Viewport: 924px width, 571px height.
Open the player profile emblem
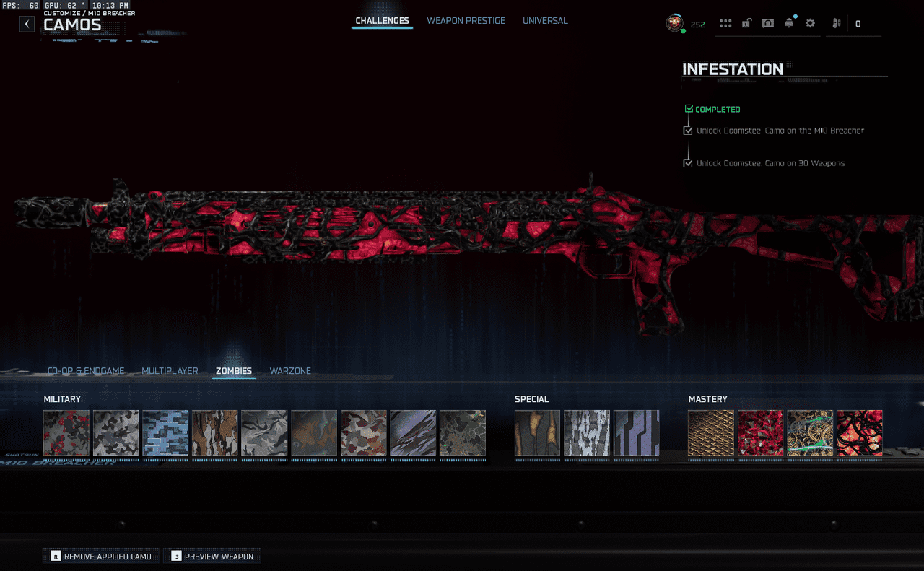pyautogui.click(x=674, y=23)
